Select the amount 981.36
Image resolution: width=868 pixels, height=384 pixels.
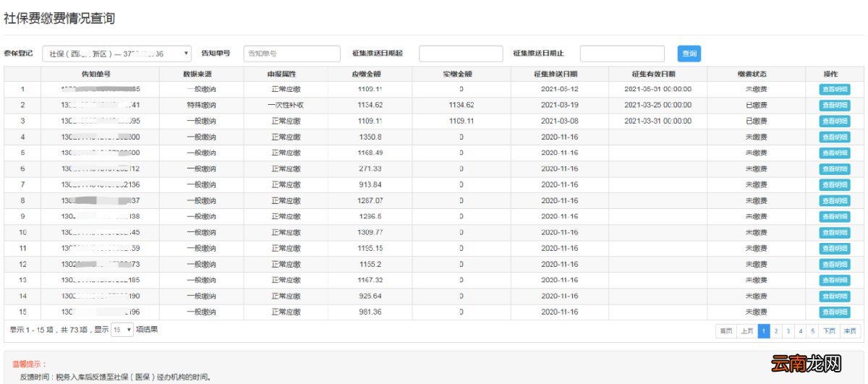[x=370, y=312]
